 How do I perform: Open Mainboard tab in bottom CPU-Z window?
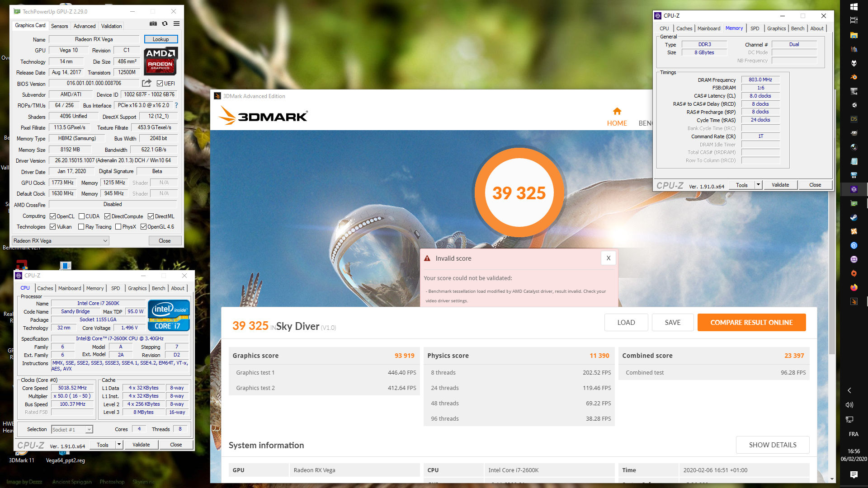70,288
